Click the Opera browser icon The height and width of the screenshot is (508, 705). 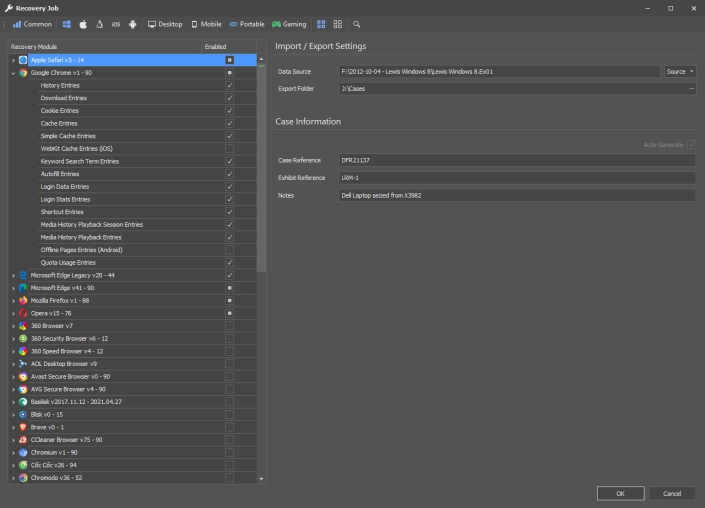pos(23,313)
